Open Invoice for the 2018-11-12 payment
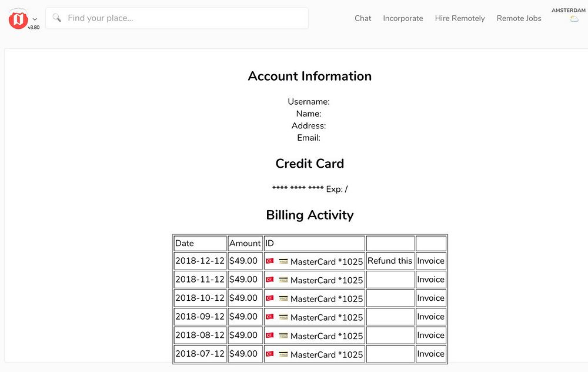Screen dimensions: 588x372 (430, 280)
